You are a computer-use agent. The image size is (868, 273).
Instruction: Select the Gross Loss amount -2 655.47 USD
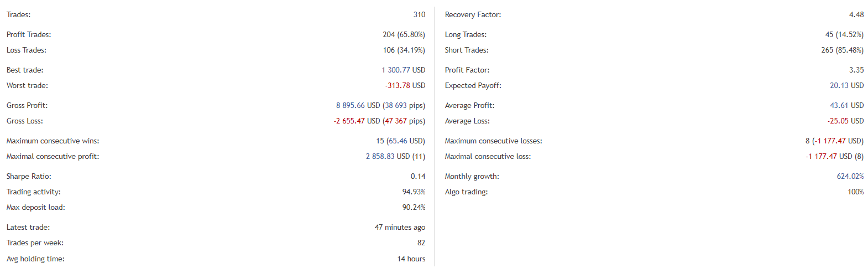(357, 121)
